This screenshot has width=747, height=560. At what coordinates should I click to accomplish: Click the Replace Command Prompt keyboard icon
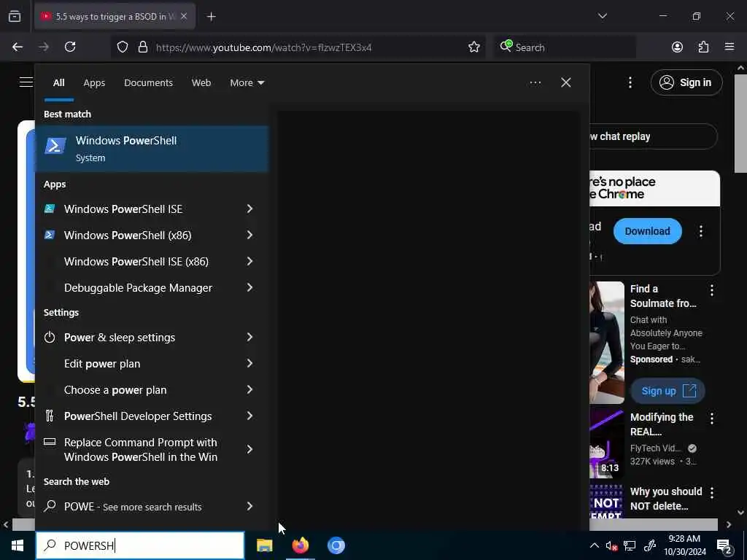click(50, 442)
